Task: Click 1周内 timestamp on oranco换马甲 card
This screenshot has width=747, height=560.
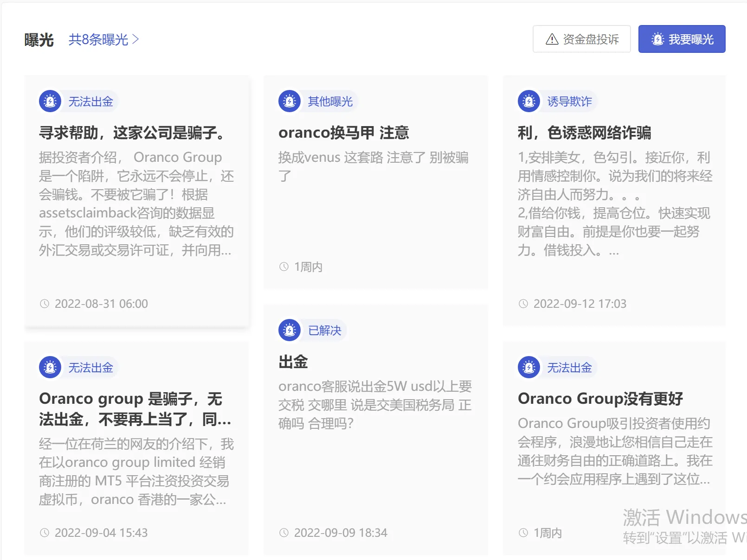Action: tap(308, 267)
